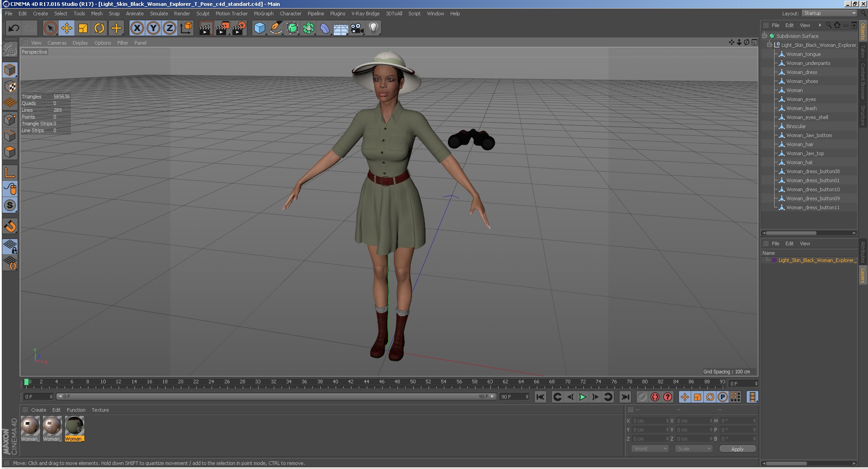Screen dimensions: 868x469
Task: Select the Move tool in top toolbar
Action: point(67,28)
